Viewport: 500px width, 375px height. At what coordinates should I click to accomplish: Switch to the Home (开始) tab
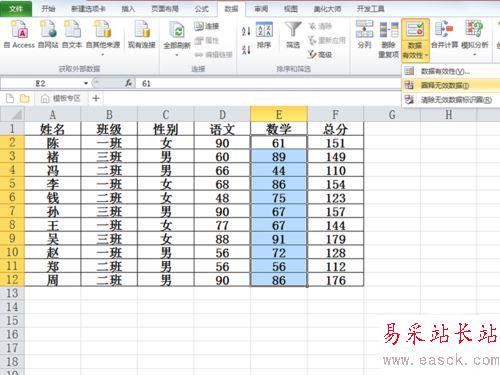pyautogui.click(x=48, y=9)
